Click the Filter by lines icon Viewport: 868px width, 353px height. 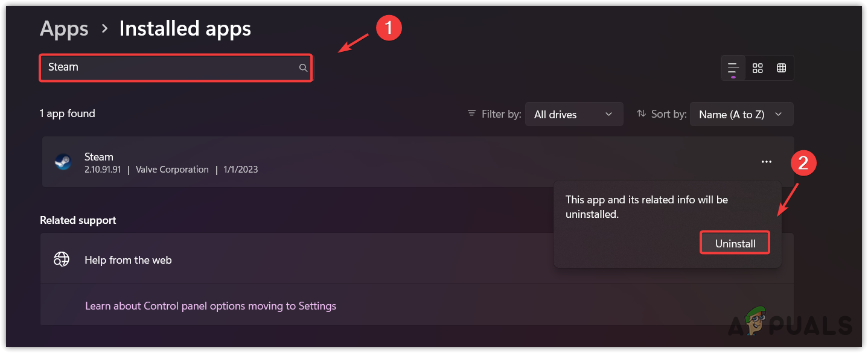coord(471,113)
